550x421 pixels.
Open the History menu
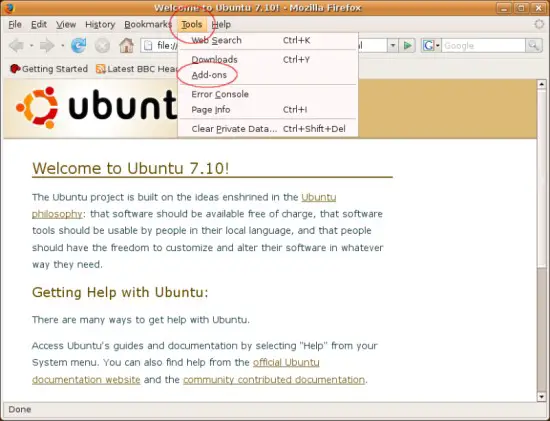click(100, 24)
